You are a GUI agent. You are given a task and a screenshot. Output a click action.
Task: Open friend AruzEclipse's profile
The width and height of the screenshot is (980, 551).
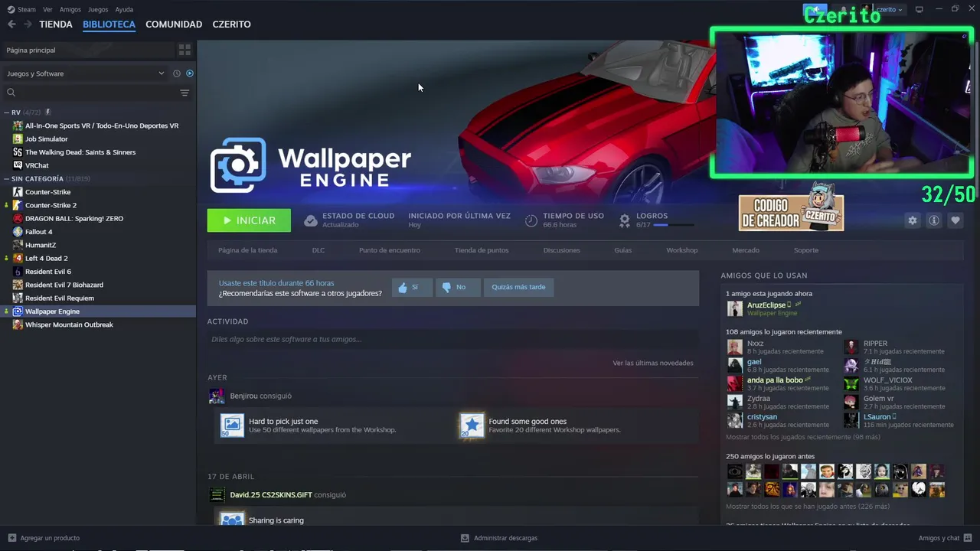tap(766, 305)
